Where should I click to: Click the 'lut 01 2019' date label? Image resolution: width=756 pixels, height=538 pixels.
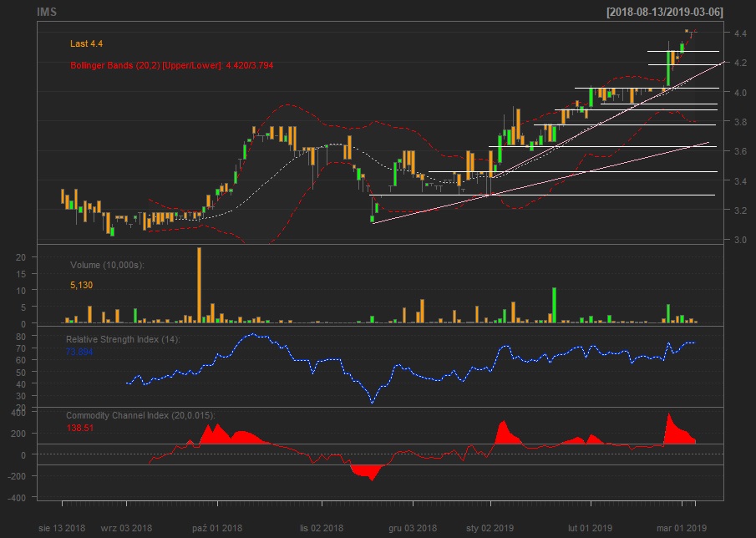590,528
